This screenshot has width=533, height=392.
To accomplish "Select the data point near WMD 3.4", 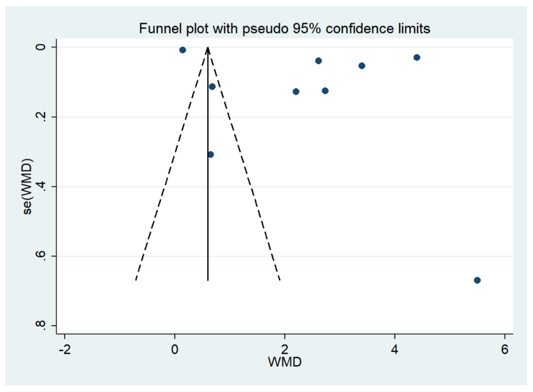I will 362,66.
